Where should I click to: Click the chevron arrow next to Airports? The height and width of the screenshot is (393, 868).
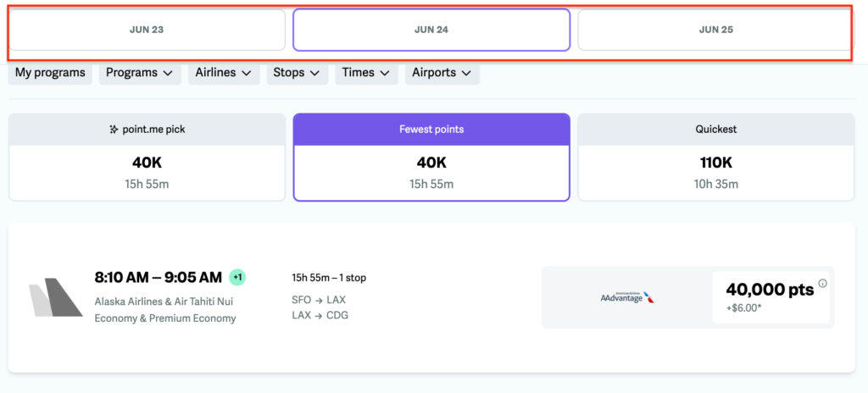click(466, 73)
